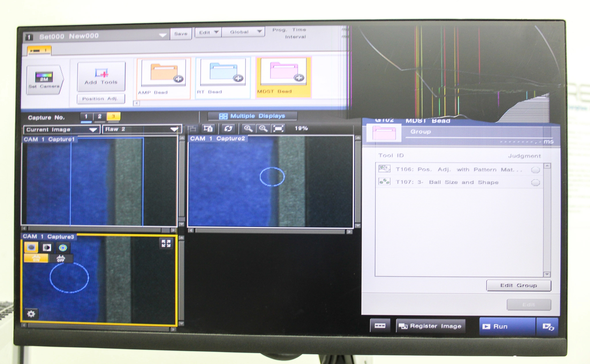Select the color contour view icon on Capture3
This screenshot has width=590, height=364.
[63, 247]
